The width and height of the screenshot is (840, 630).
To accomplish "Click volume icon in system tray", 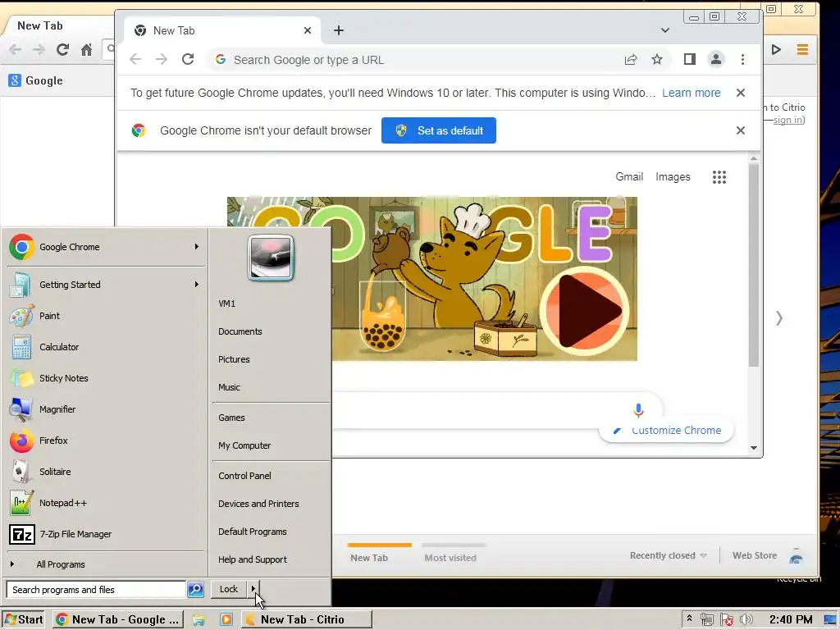I will click(746, 620).
